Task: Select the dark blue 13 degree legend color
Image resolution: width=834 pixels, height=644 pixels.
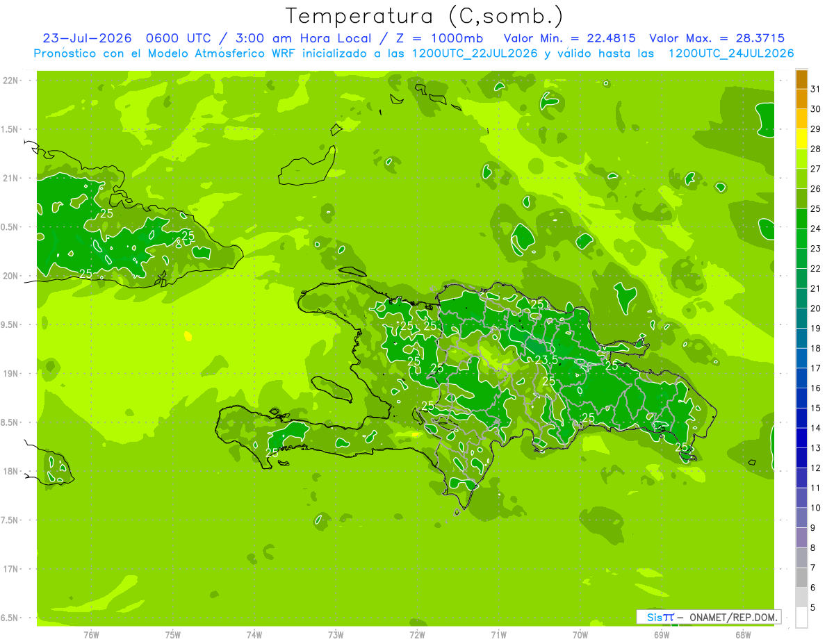Action: tap(801, 438)
